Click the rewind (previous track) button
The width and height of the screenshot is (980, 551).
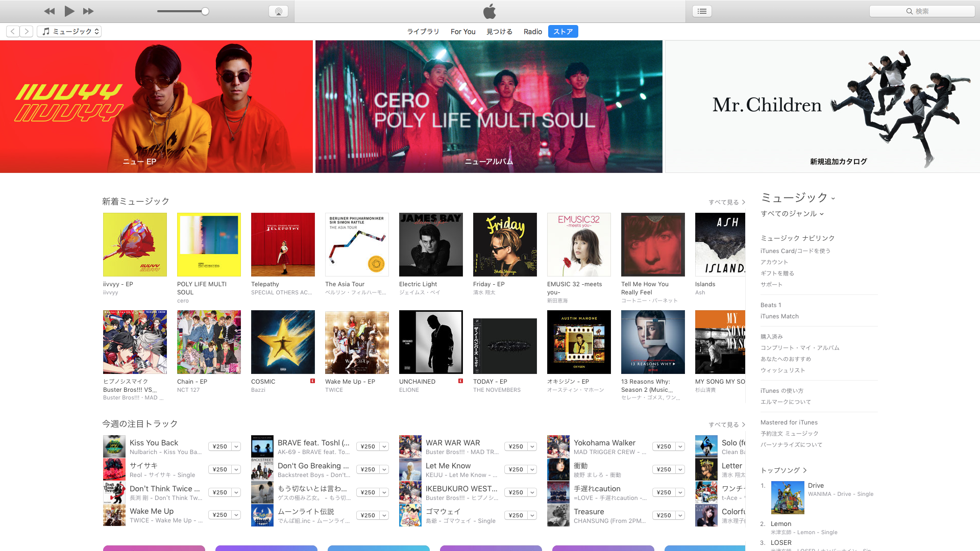(50, 11)
